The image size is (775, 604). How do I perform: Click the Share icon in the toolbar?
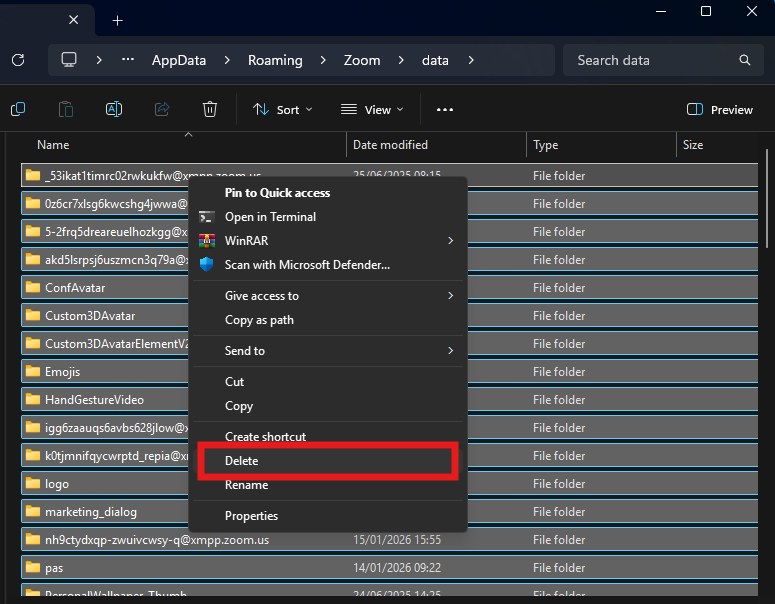point(162,109)
